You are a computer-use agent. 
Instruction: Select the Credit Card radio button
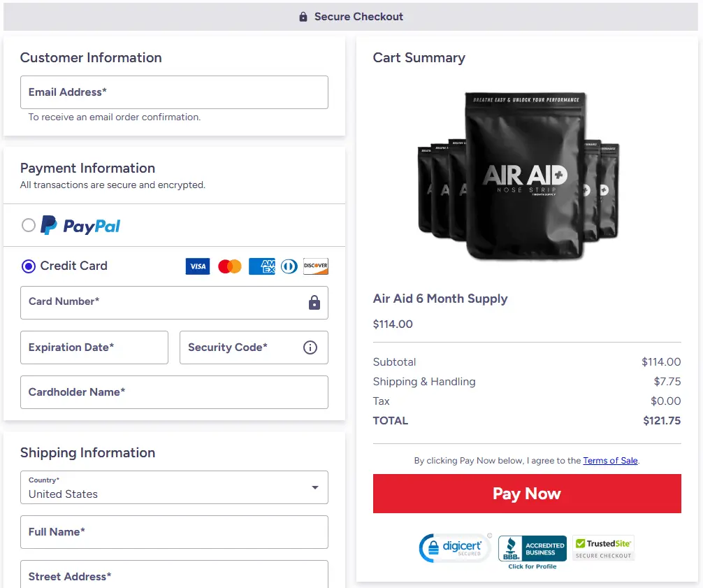pos(29,266)
